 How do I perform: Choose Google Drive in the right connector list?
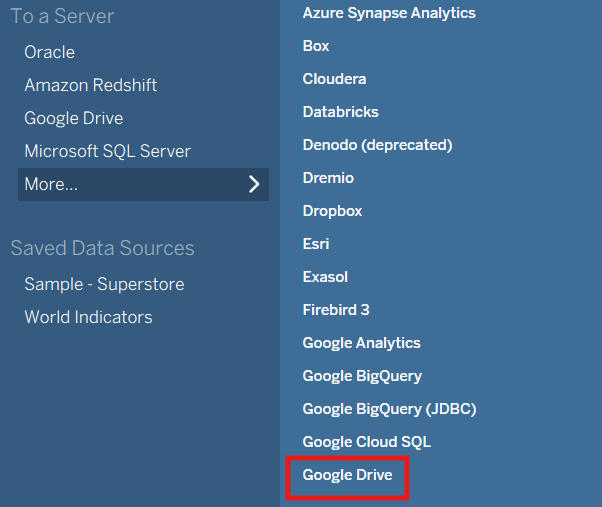click(347, 475)
